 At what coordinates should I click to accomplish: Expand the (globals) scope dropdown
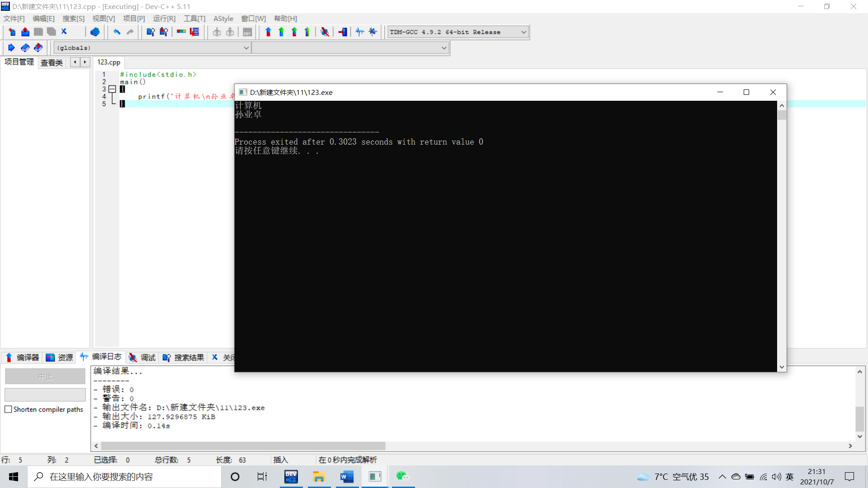(246, 48)
